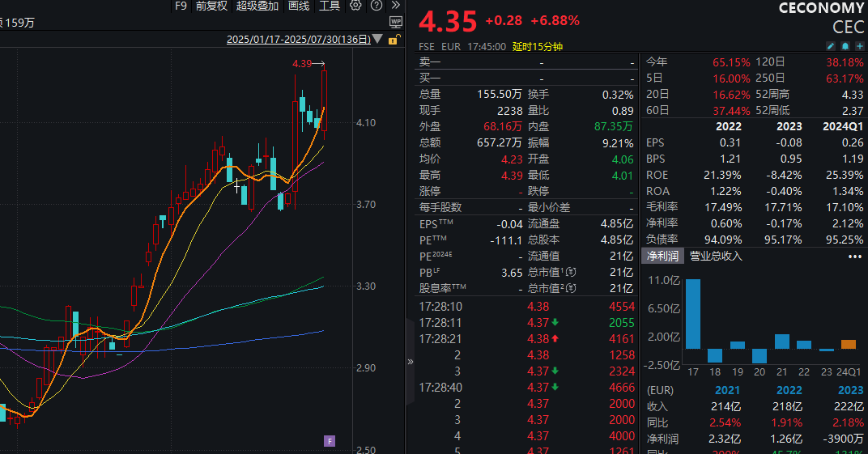Select 前复权 price adjustment menu

pyautogui.click(x=211, y=6)
